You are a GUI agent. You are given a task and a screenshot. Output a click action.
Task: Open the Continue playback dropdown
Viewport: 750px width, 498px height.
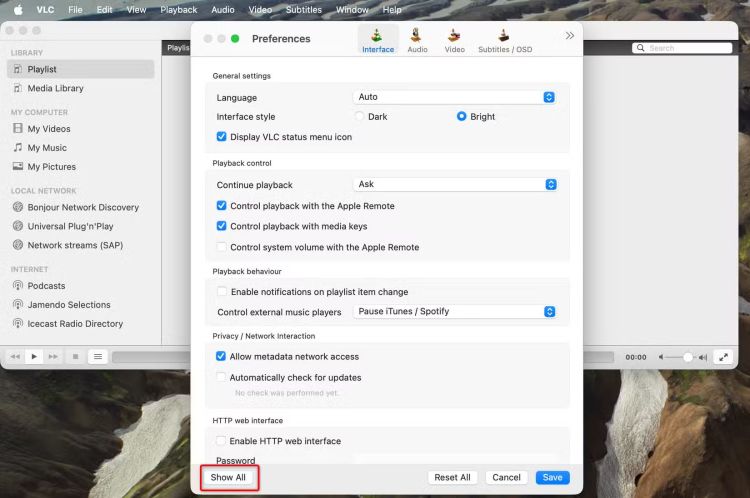(x=455, y=184)
